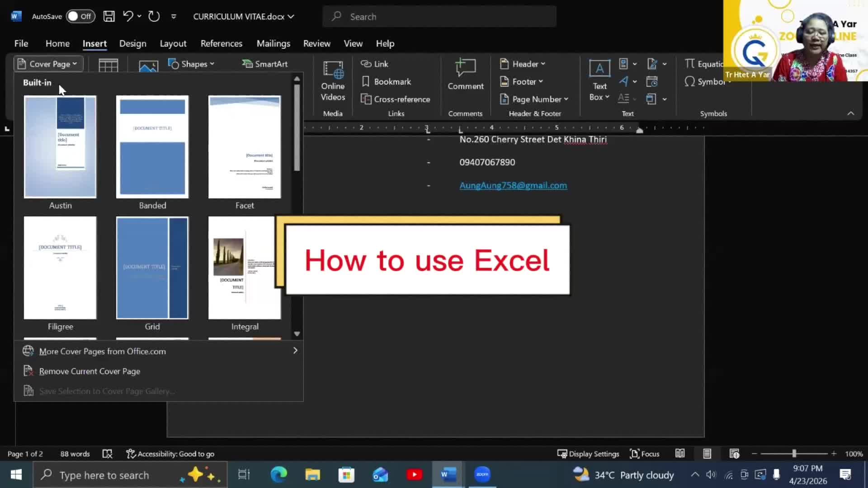Open Accessibility: Good to go checker
The height and width of the screenshot is (488, 868).
pos(170,454)
